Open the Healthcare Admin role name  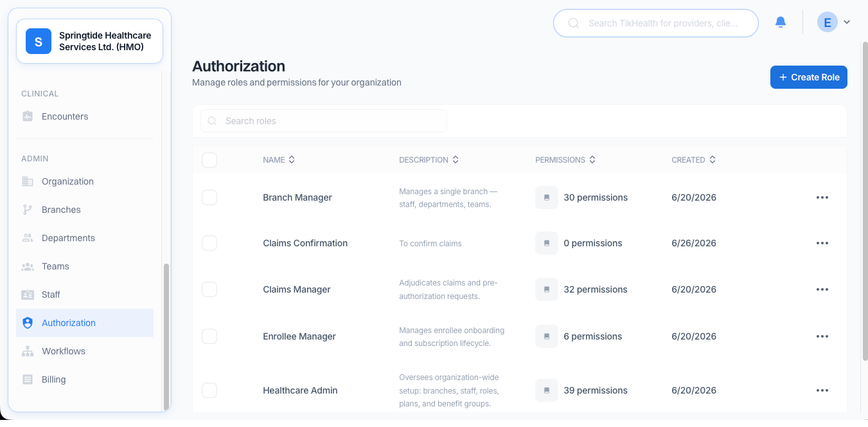(x=300, y=390)
